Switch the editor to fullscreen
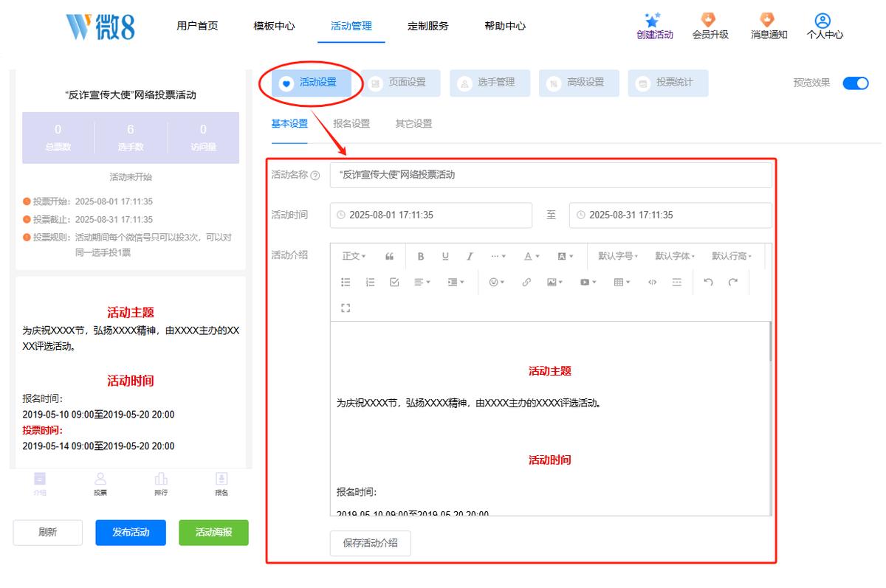 [346, 308]
